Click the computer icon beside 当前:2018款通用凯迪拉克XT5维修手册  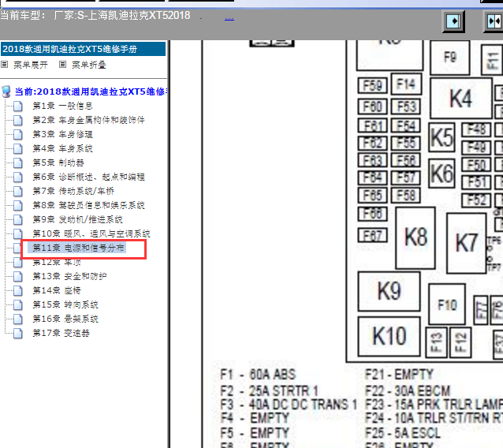pos(6,91)
